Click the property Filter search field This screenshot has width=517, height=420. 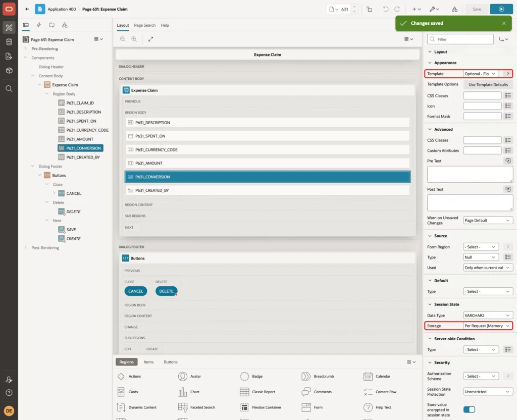(x=460, y=39)
